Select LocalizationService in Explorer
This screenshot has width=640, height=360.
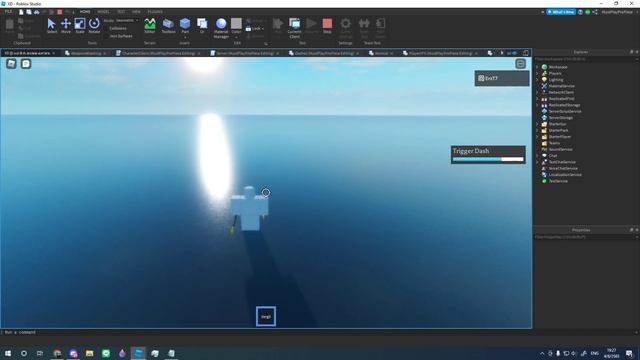(564, 175)
